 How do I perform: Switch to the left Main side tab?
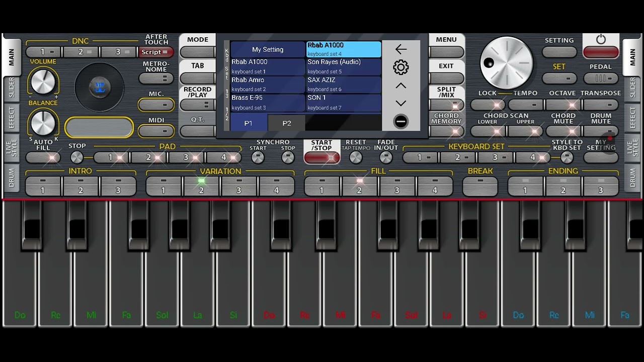click(x=11, y=58)
